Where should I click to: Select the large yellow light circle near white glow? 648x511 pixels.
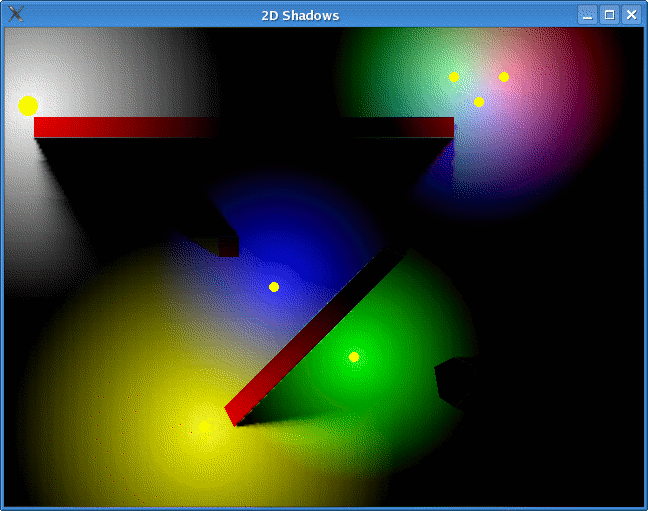click(x=28, y=105)
